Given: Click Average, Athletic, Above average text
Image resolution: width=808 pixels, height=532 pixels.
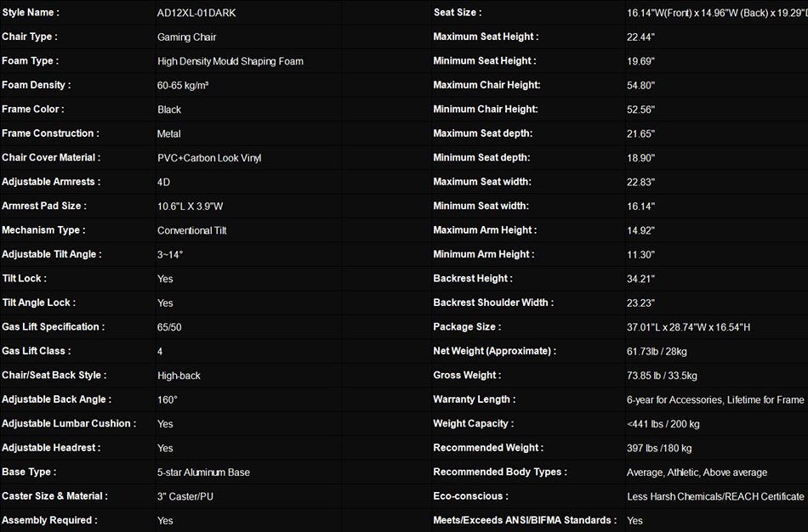Looking at the screenshot, I should pyautogui.click(x=697, y=473).
